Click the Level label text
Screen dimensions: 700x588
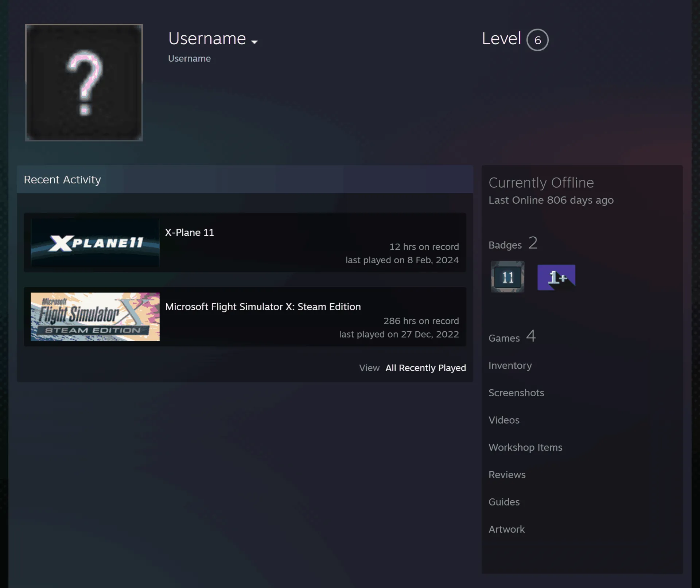point(501,38)
